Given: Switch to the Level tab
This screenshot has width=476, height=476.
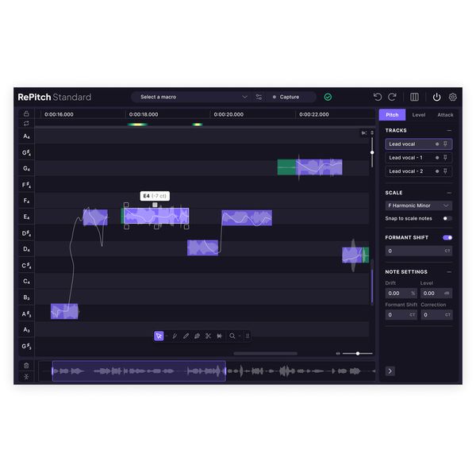Looking at the screenshot, I should pos(418,115).
